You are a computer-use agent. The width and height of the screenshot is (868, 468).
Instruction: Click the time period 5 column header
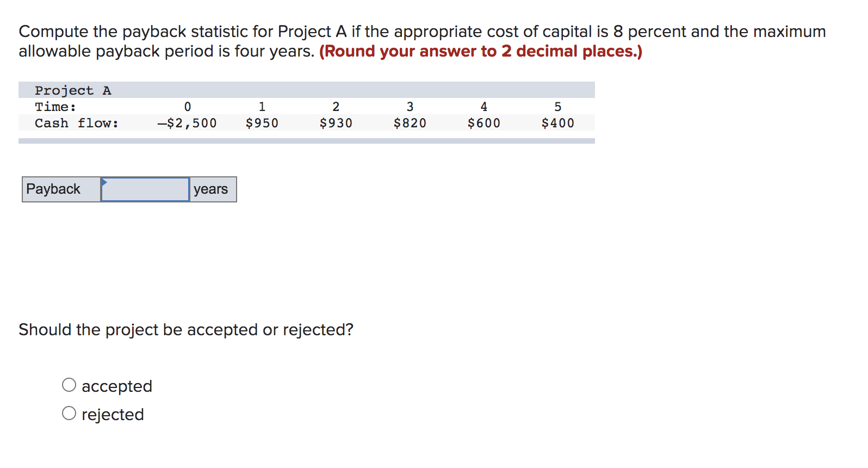point(557,107)
